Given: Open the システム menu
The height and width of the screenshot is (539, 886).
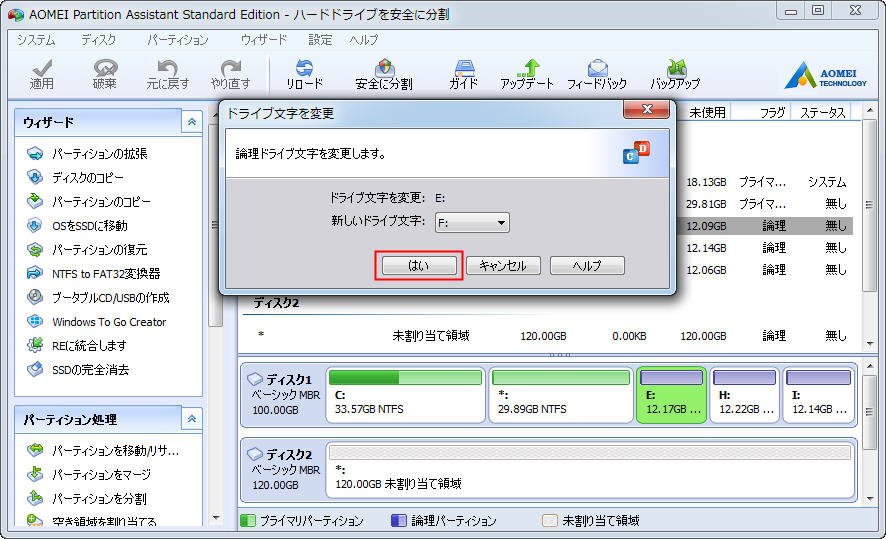Looking at the screenshot, I should click(36, 40).
